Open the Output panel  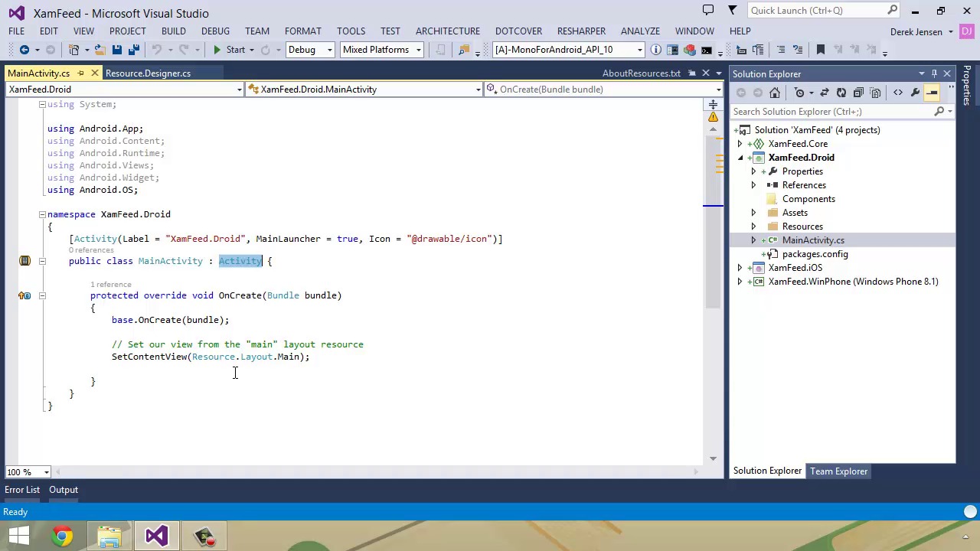(64, 490)
